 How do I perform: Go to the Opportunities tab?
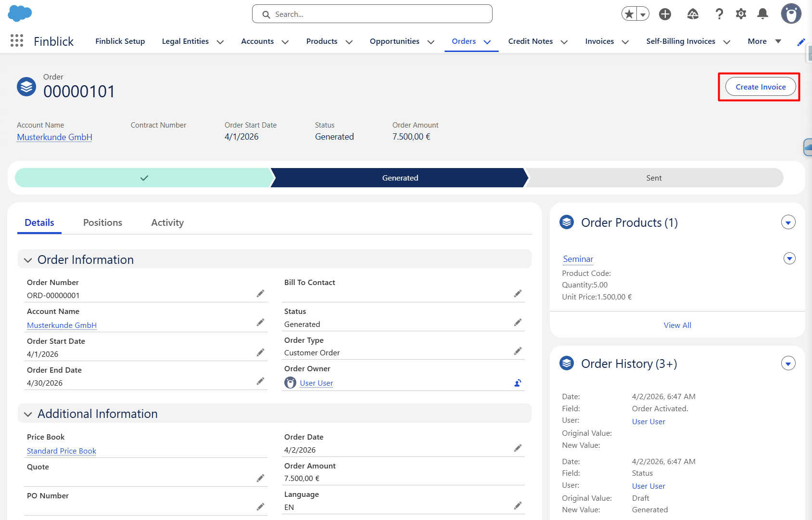(394, 41)
